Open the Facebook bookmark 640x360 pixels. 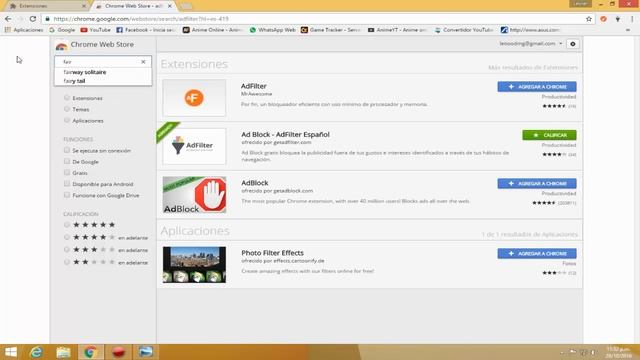[146, 30]
